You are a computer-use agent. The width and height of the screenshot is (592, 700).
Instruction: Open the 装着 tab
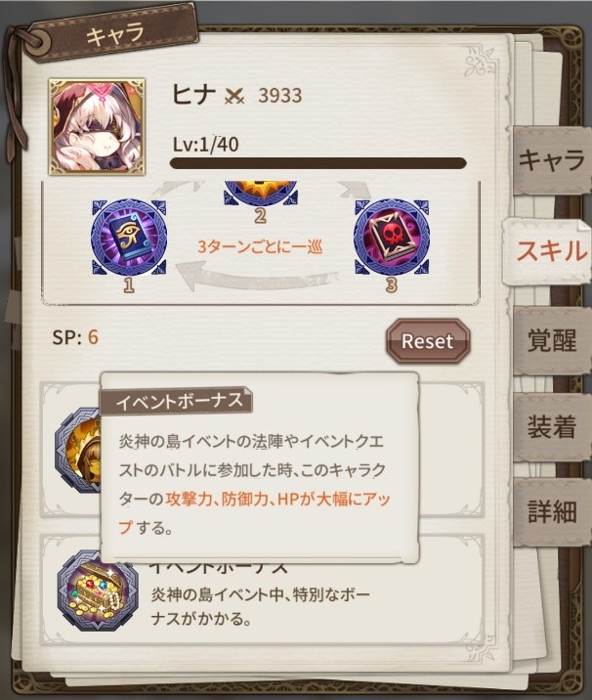552,427
